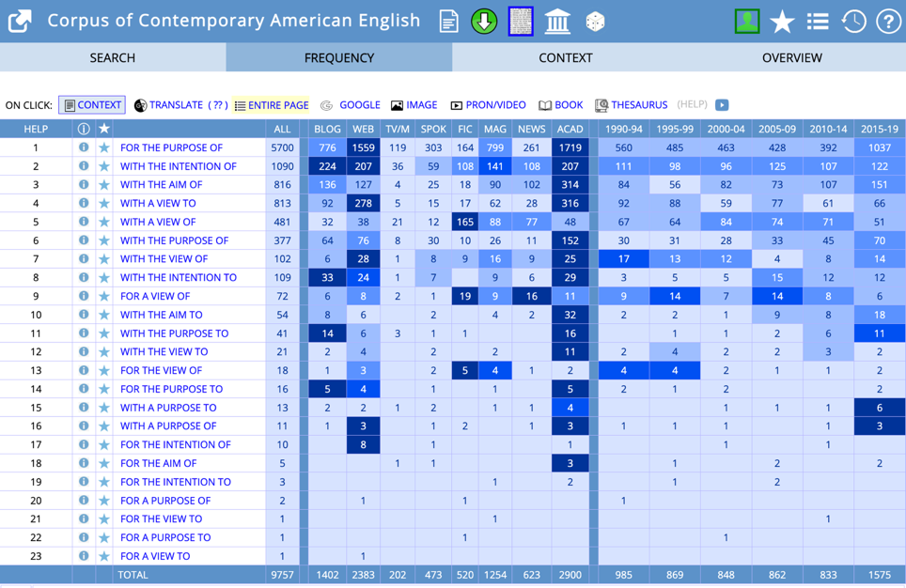The image size is (906, 588).
Task: Open the green user profile icon
Action: point(747,22)
